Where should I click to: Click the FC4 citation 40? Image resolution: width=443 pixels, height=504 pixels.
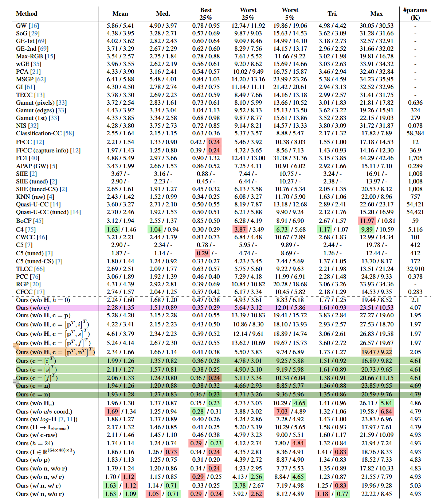[34, 158]
